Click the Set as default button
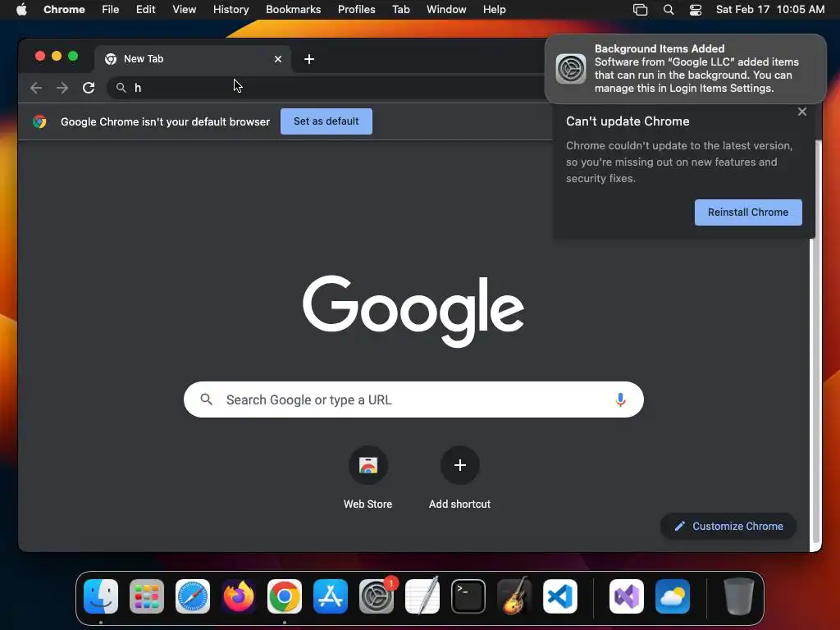The image size is (840, 630). [326, 121]
